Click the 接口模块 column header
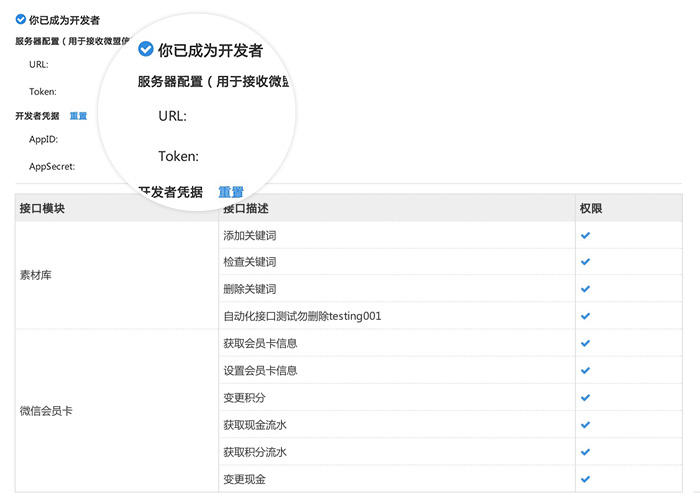The height and width of the screenshot is (504, 700). coord(42,208)
